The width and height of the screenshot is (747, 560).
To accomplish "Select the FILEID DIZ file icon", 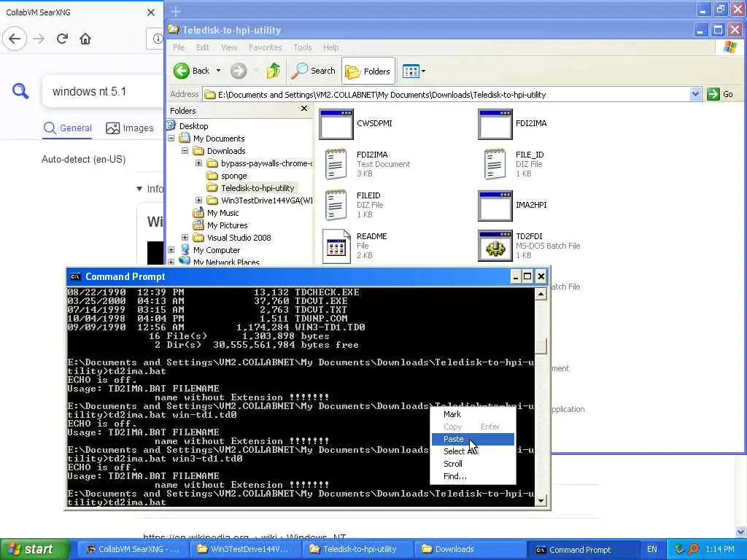I will [x=336, y=205].
